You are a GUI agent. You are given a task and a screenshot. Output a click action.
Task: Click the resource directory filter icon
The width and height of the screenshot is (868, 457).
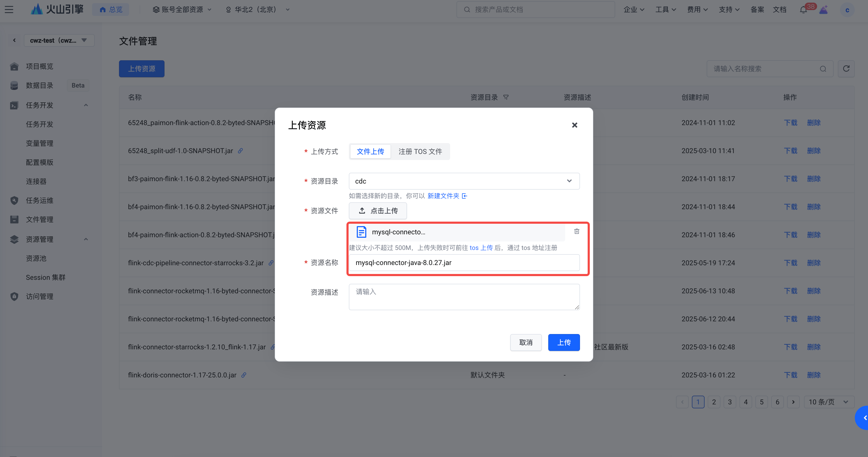(x=506, y=97)
